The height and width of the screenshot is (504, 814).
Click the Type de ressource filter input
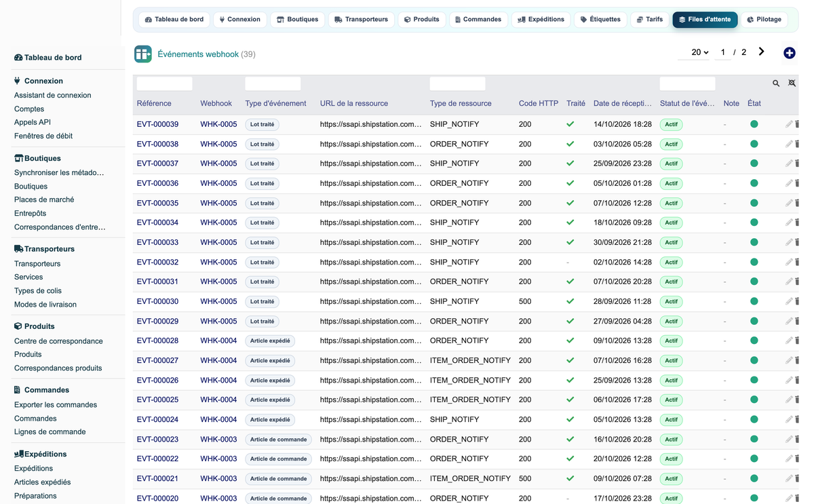coord(457,83)
